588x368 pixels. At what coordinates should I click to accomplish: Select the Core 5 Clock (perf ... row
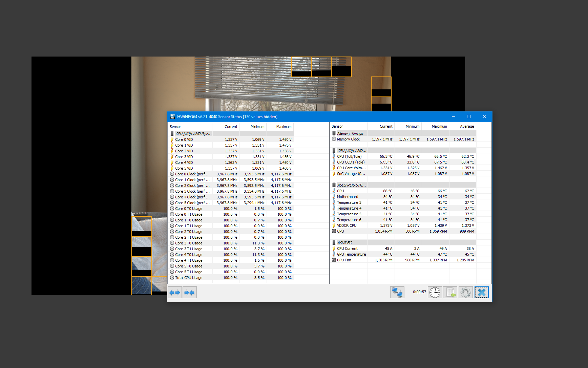click(x=231, y=203)
